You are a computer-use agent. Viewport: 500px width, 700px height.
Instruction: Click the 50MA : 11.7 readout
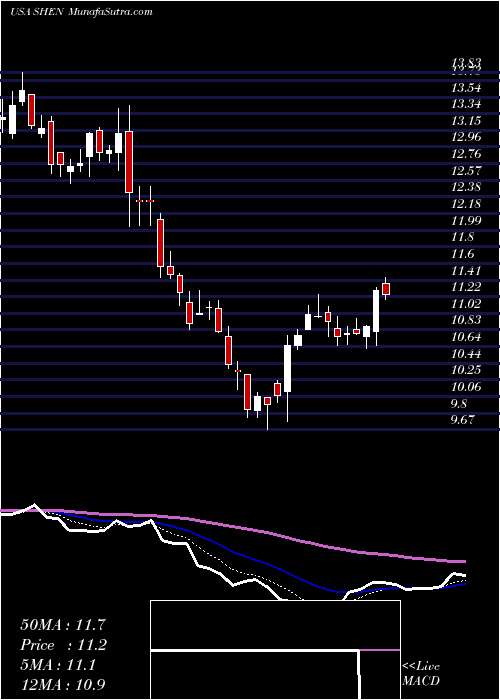[x=64, y=625]
